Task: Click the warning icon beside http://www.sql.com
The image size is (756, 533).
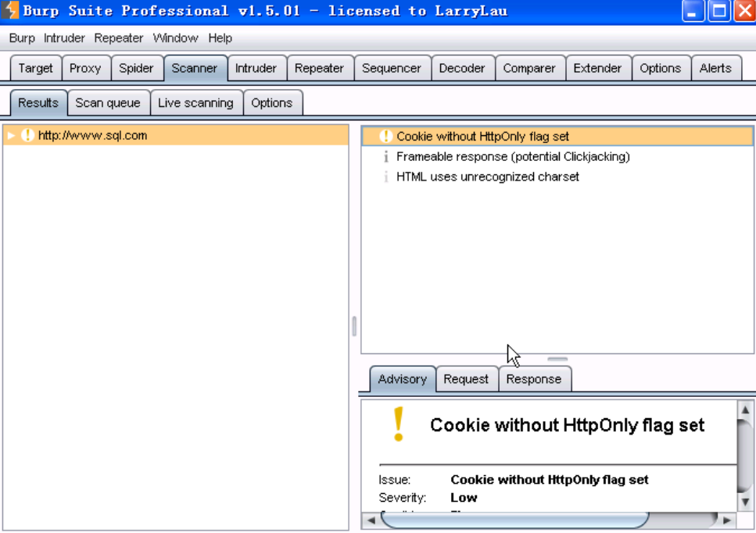Action: tap(27, 135)
